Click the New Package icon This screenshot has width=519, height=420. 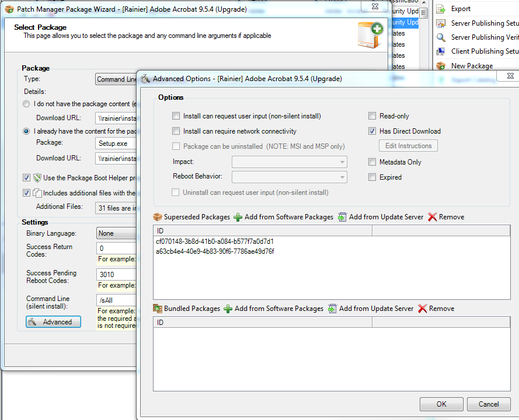(441, 66)
